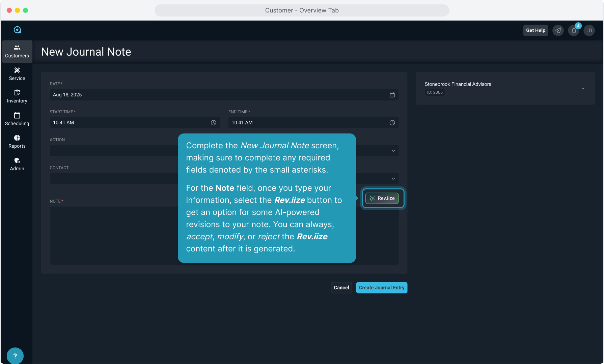Expand Stonebrook Financial Advisors panel
The width and height of the screenshot is (604, 364).
pos(583,89)
